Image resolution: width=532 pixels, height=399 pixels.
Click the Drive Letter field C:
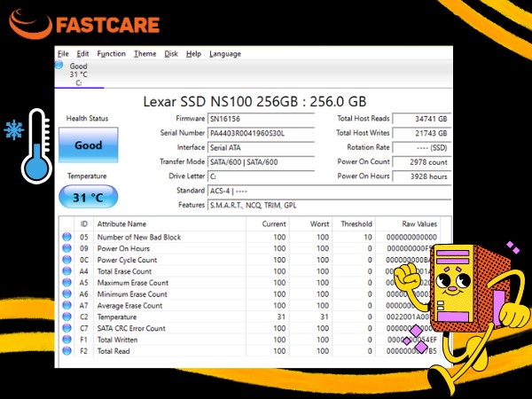click(x=261, y=176)
